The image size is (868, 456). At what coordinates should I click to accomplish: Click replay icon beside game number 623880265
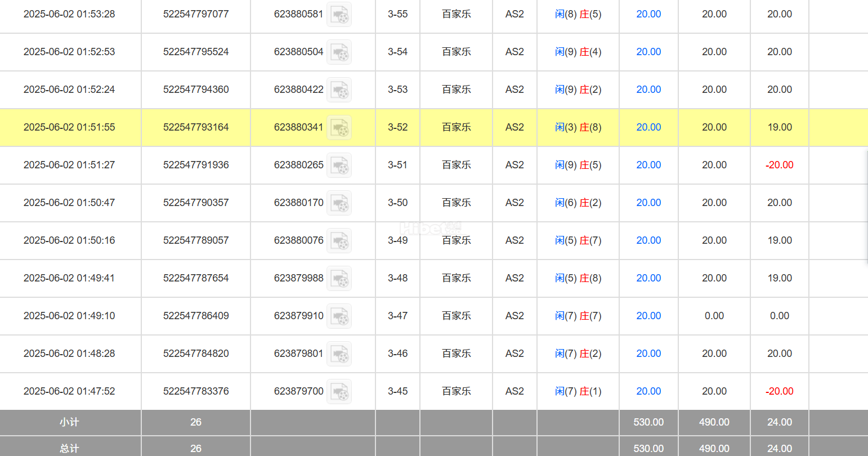339,166
